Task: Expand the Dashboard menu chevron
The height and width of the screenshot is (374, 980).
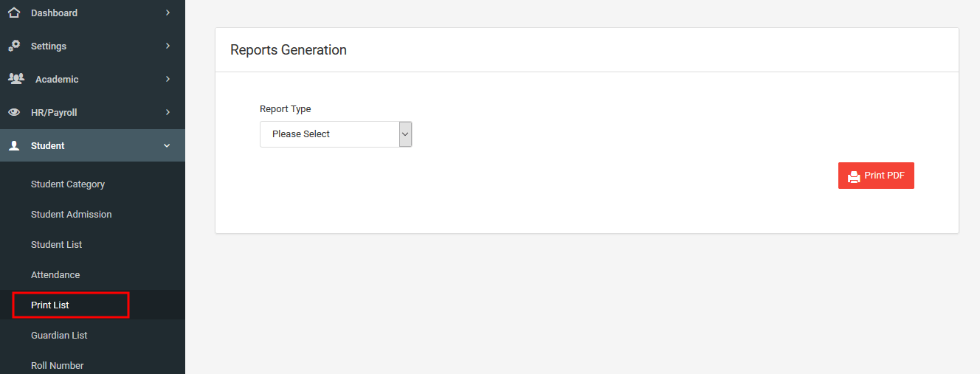Action: (168, 13)
